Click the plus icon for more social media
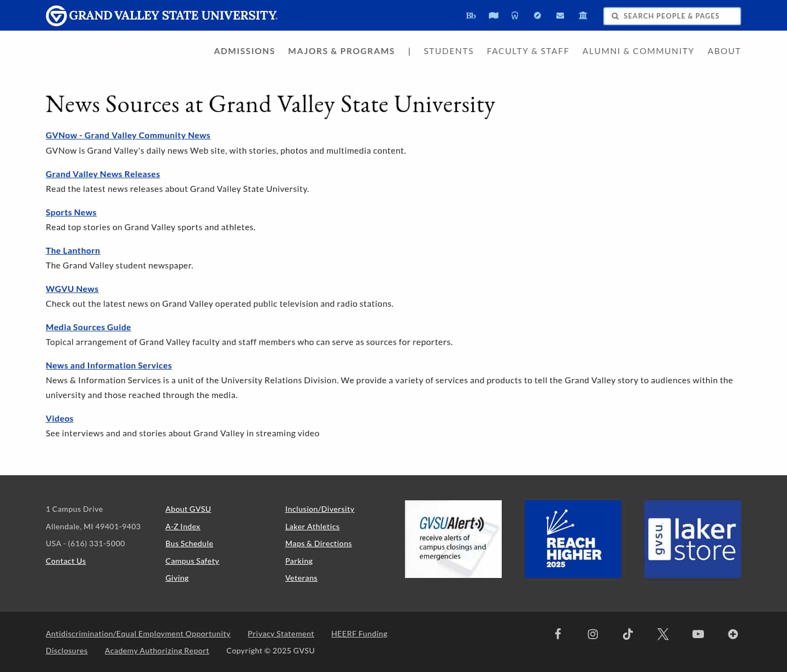 pyautogui.click(x=732, y=634)
